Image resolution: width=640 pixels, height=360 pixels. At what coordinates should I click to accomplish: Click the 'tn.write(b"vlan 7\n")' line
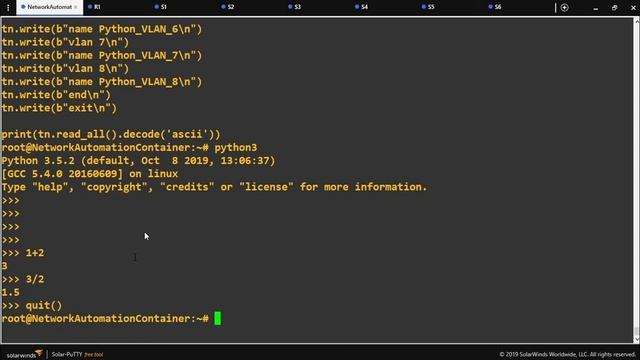coord(65,42)
